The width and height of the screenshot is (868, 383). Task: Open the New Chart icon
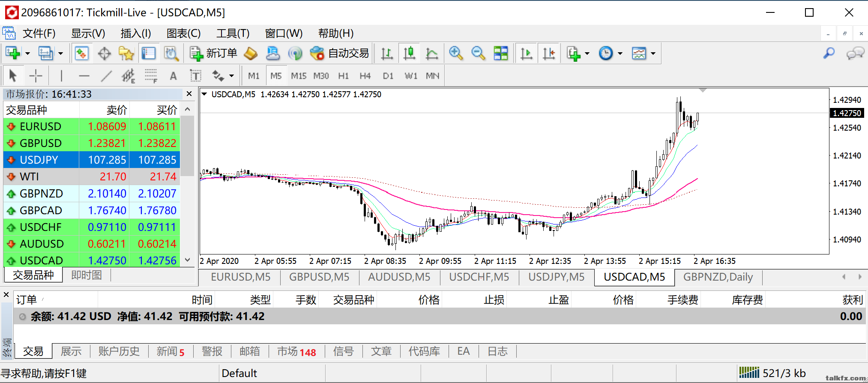12,54
